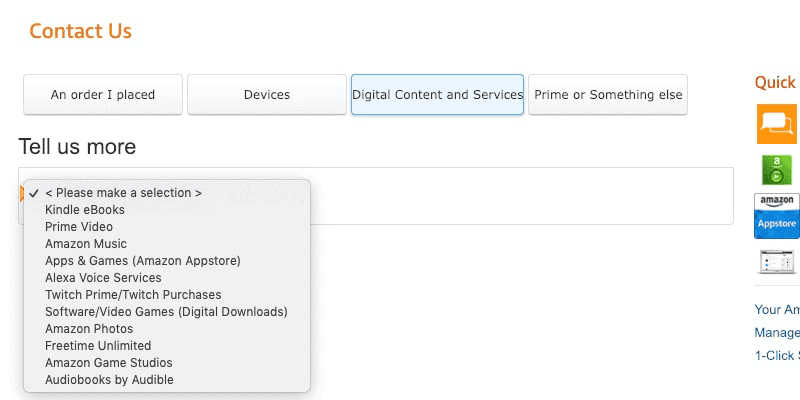
Task: Click the 'Contact Us' heading
Action: coord(81,31)
